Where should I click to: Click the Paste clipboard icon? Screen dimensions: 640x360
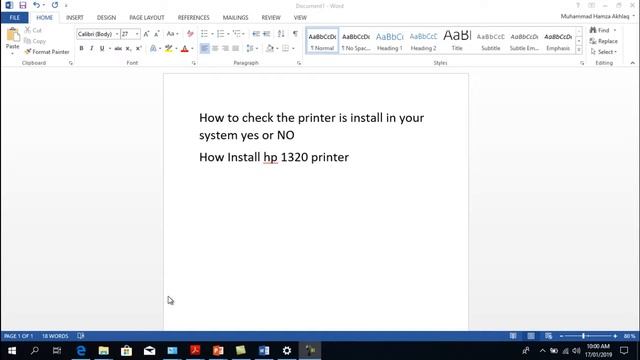[13, 35]
